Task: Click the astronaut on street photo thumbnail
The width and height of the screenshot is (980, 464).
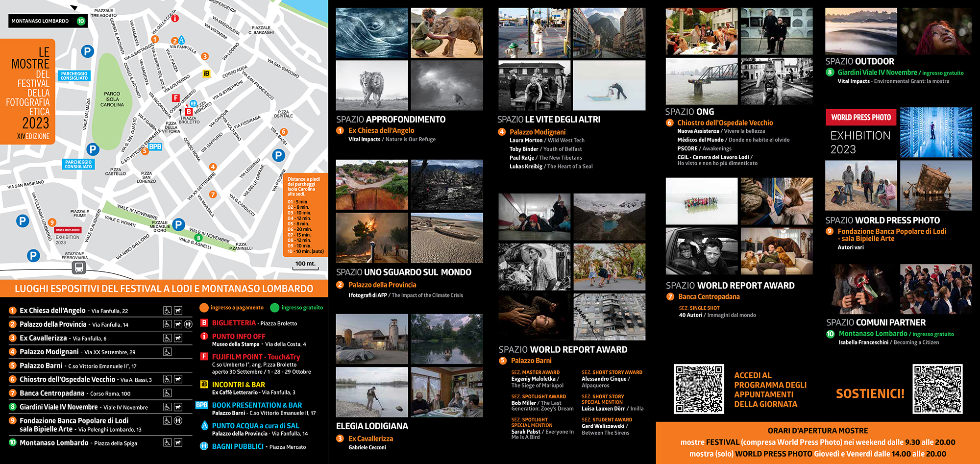Action: [535, 33]
